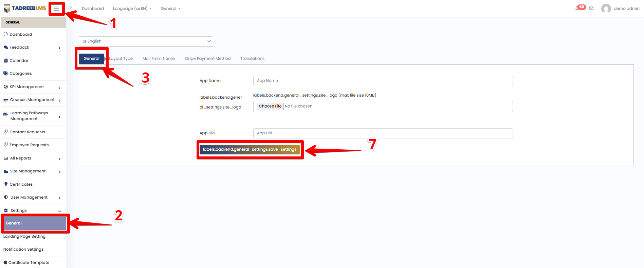Image resolution: width=644 pixels, height=268 pixels.
Task: Open the General navbar dropdown
Action: 170,9
